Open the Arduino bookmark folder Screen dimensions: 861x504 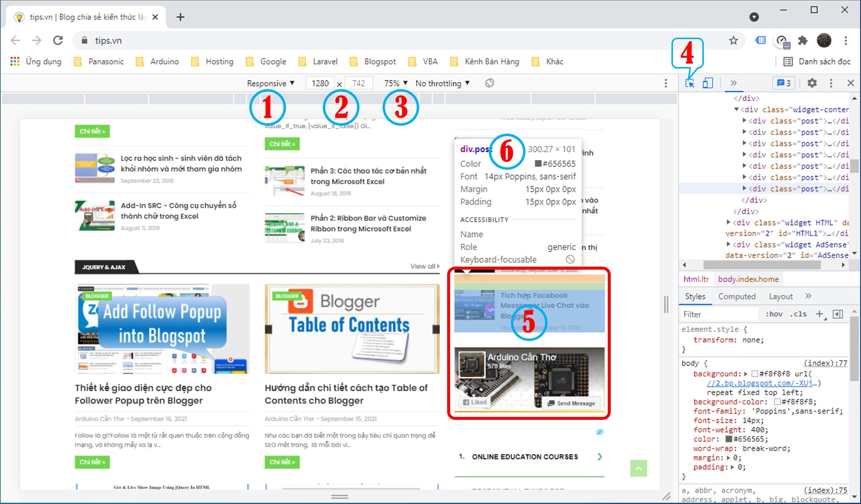[157, 62]
